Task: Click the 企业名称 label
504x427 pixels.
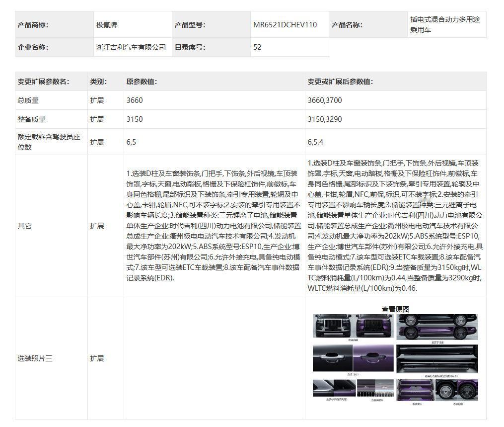Action: [x=33, y=47]
